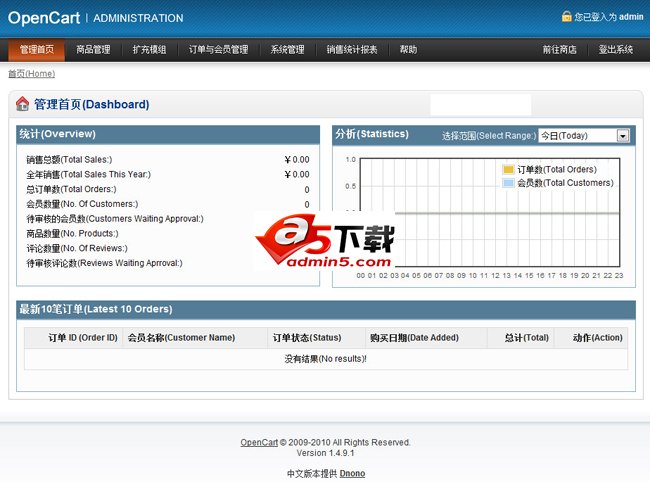Log out using 登出系统
The width and height of the screenshot is (650, 482).
coord(616,50)
